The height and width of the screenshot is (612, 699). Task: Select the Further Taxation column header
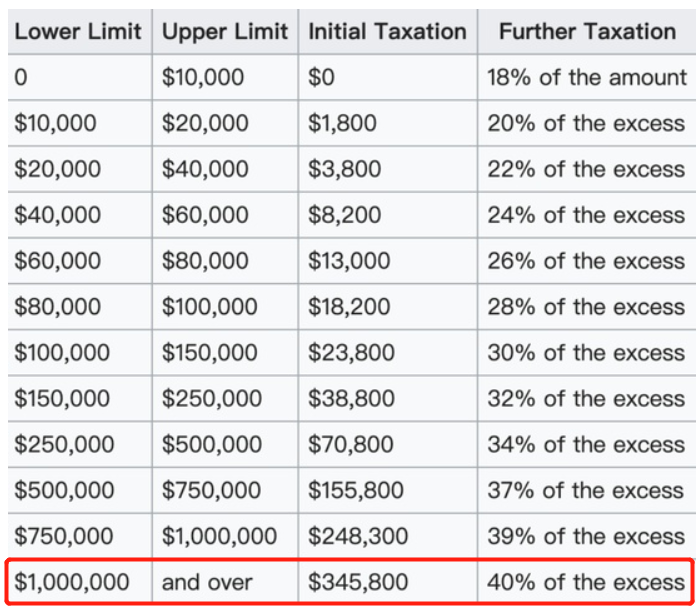(x=587, y=32)
